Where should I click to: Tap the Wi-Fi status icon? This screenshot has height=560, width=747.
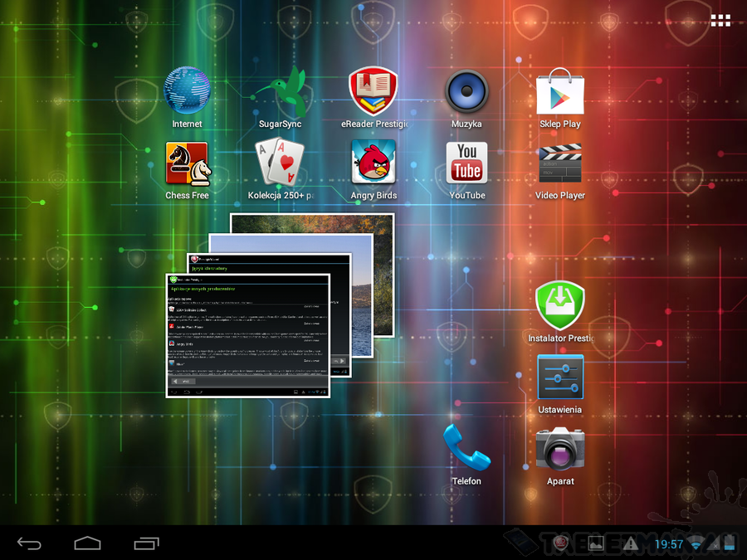point(696,544)
